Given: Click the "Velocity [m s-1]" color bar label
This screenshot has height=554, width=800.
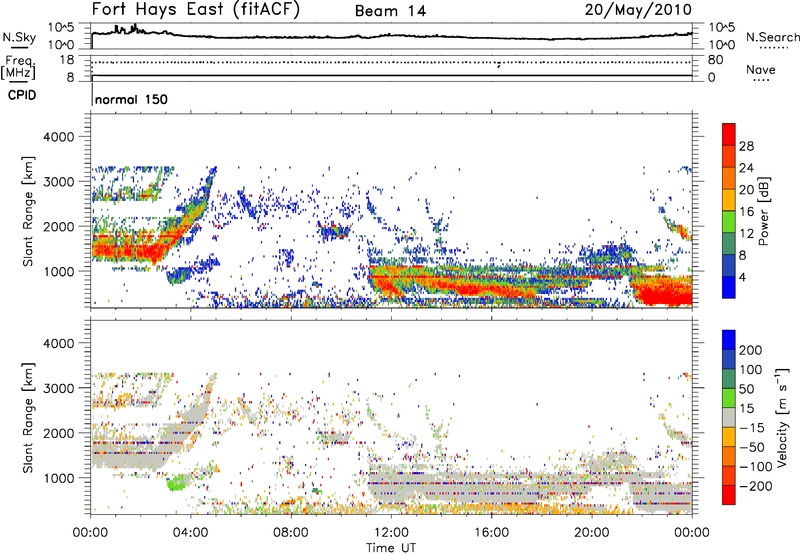Looking at the screenshot, I should (x=782, y=417).
